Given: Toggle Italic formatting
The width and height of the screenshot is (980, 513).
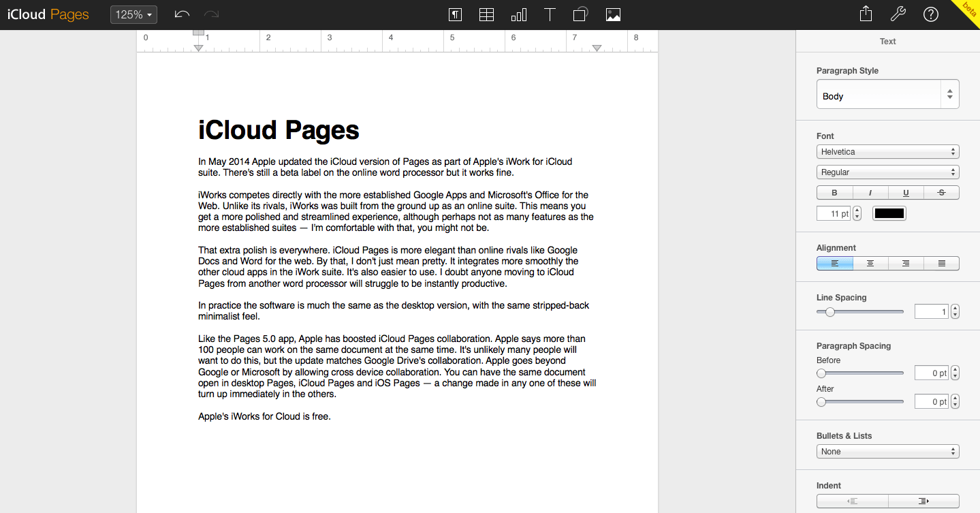Looking at the screenshot, I should point(870,193).
